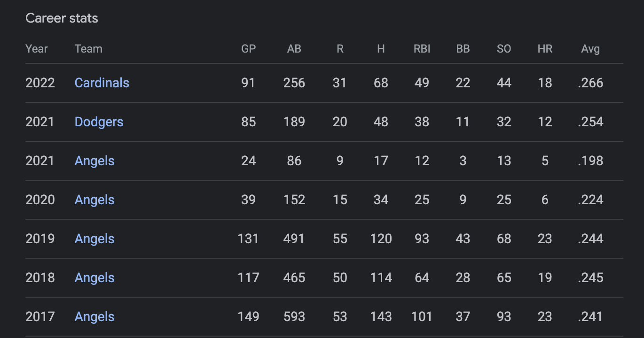The image size is (644, 338).
Task: Click the SO column header
Action: tap(504, 49)
